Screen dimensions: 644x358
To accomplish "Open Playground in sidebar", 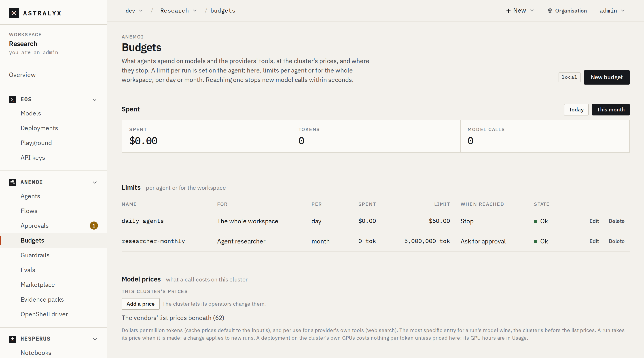I will point(36,143).
